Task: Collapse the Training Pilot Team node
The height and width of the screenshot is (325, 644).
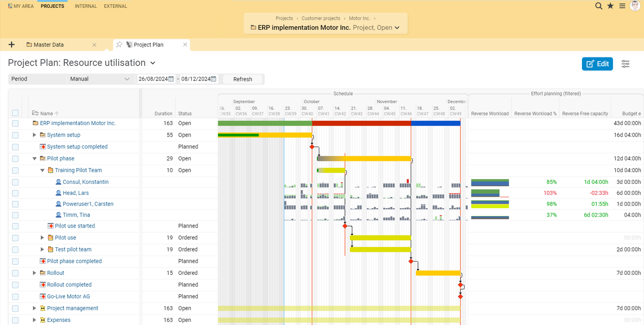Action: 42,170
